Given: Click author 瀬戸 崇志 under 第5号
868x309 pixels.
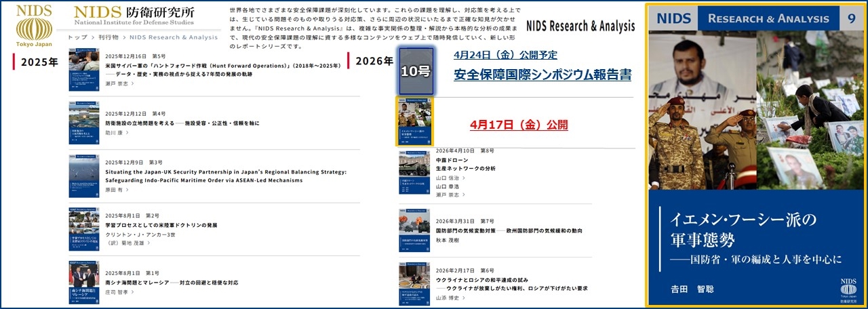Looking at the screenshot, I should pos(119,83).
